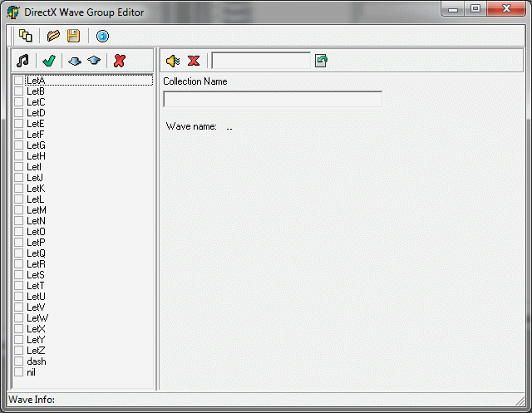Viewport: 532px width, 413px height.
Task: Click the Wave name label
Action: [x=191, y=126]
